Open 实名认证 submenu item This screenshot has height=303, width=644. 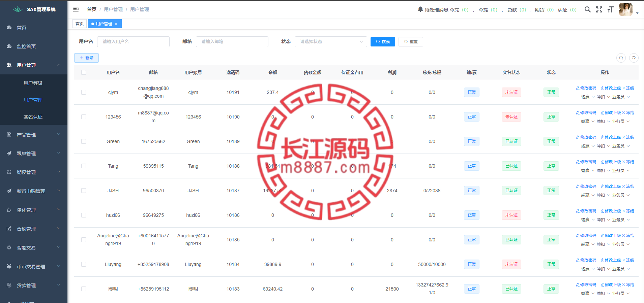[33, 117]
